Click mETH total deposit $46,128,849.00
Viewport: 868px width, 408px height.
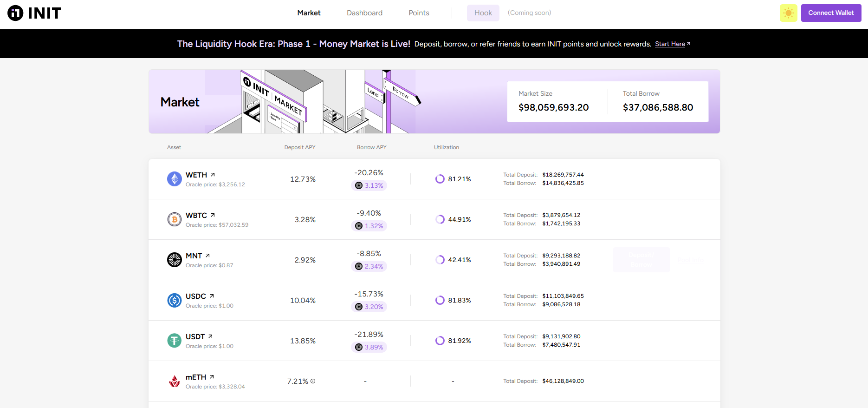coord(563,381)
